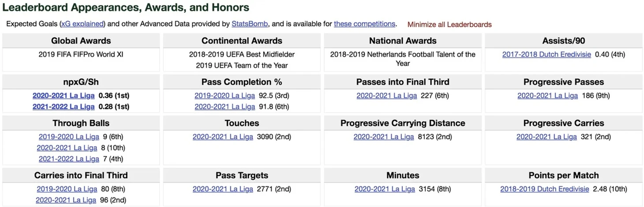This screenshot has width=644, height=207.
Task: Open 2018-2019 Dutch Eredivisie under Points per Match
Action: pyautogui.click(x=545, y=189)
